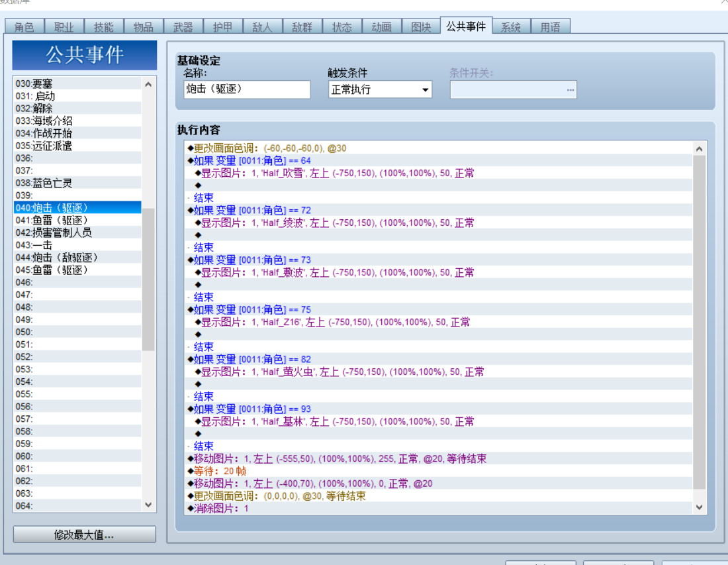Click the event list scroll-up arrow
728x565 pixels.
click(x=148, y=84)
